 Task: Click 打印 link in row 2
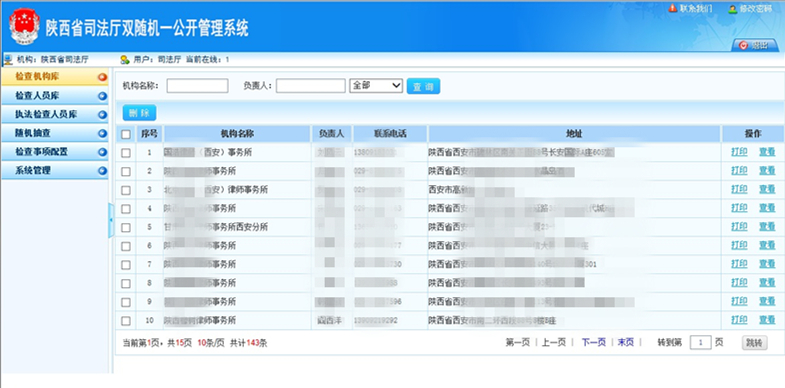point(739,171)
